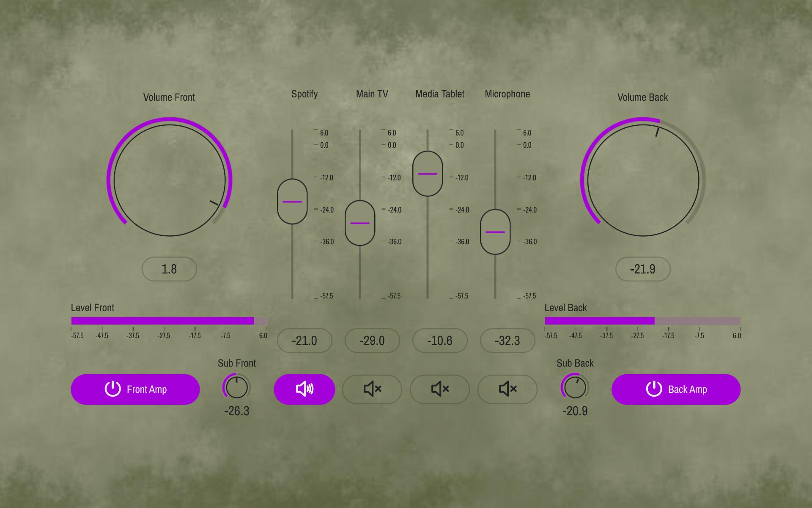Click the Spotify fader handle
The width and height of the screenshot is (812, 508).
pyautogui.click(x=292, y=202)
